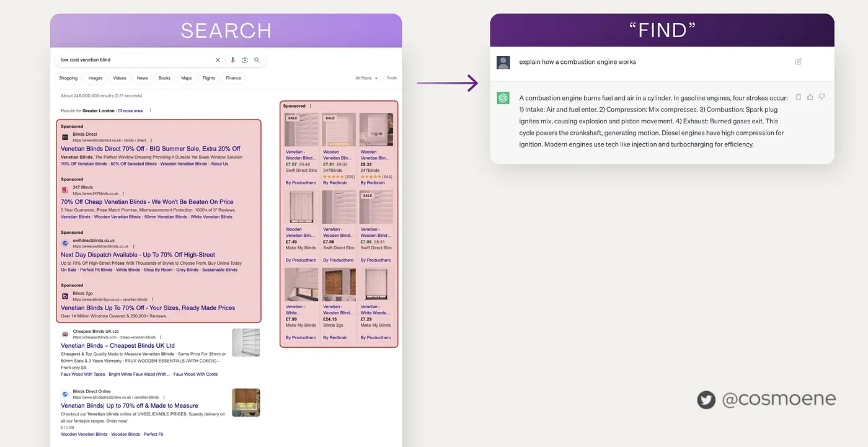Click the user avatar in the chat

(503, 62)
